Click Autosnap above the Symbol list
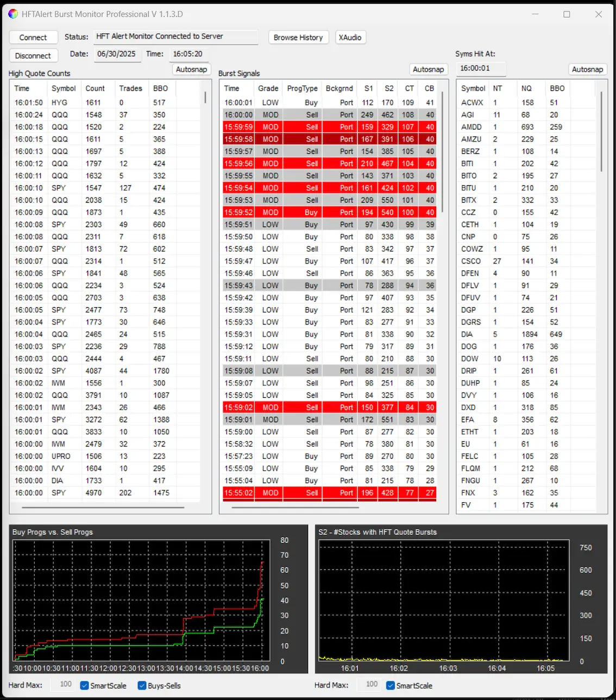616x700 pixels. coord(587,70)
